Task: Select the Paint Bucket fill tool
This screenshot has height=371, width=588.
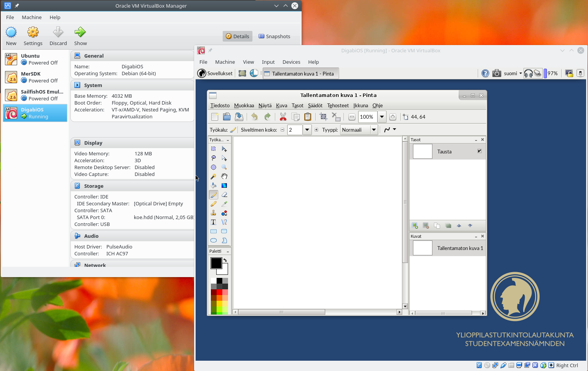Action: pyautogui.click(x=214, y=185)
